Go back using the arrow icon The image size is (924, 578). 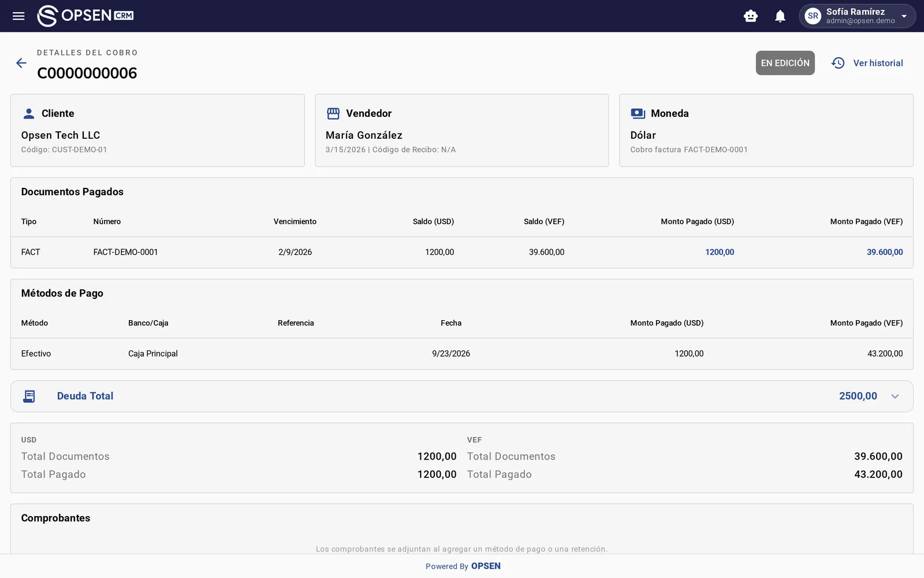coord(21,63)
